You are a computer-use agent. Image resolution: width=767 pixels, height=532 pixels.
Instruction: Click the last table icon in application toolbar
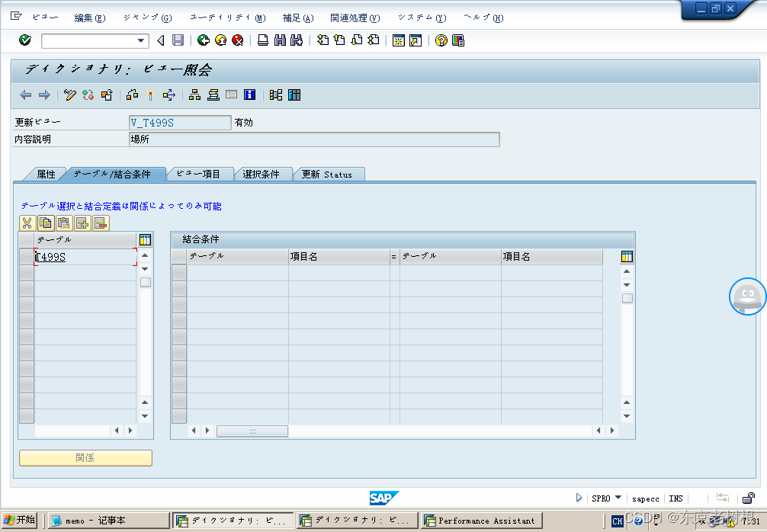coord(294,95)
